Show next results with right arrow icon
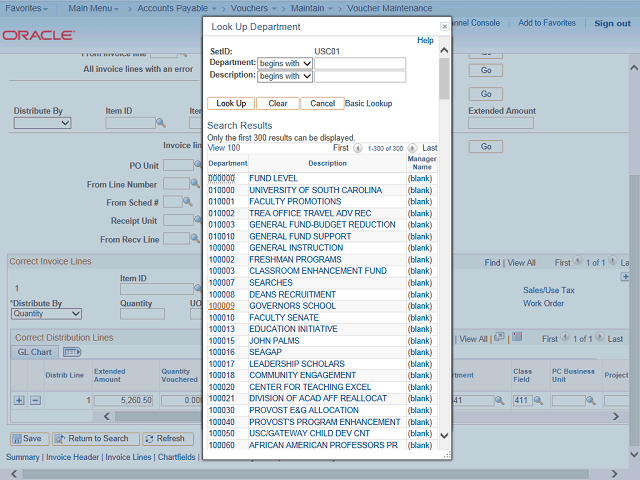This screenshot has width=640, height=480. click(x=412, y=148)
